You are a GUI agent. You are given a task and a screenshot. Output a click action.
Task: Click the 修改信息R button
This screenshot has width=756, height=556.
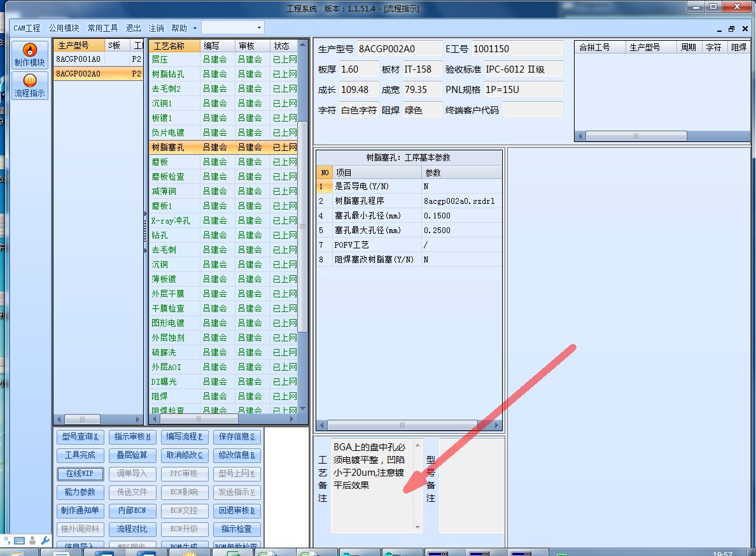pos(237,455)
